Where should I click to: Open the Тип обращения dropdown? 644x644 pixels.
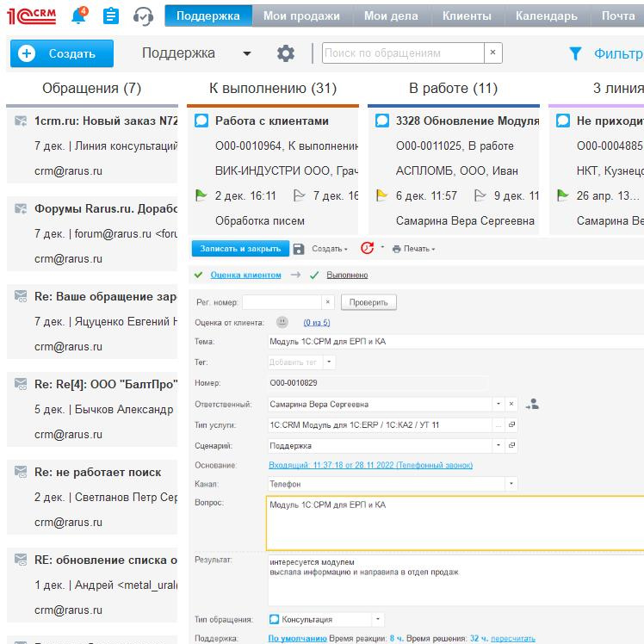377,619
